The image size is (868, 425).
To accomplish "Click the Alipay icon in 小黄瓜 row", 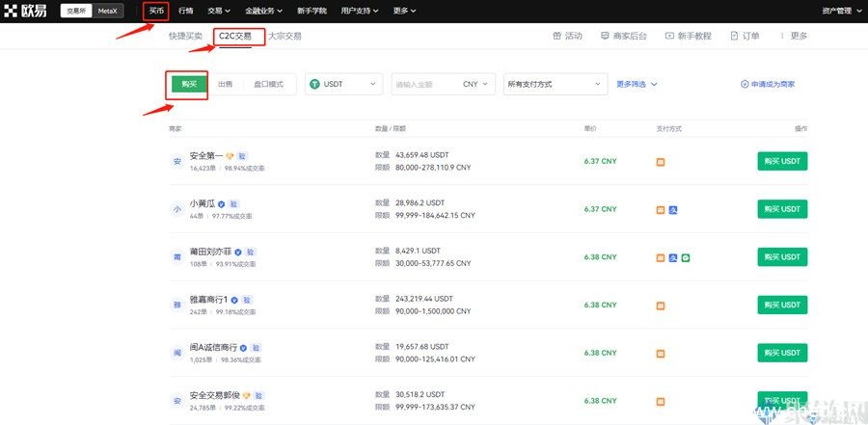I will pyautogui.click(x=673, y=209).
